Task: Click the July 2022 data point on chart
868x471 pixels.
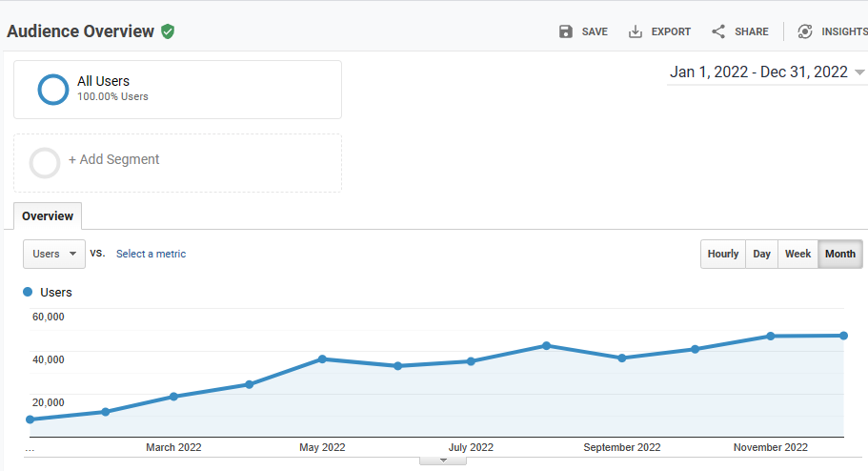Action: [x=471, y=361]
